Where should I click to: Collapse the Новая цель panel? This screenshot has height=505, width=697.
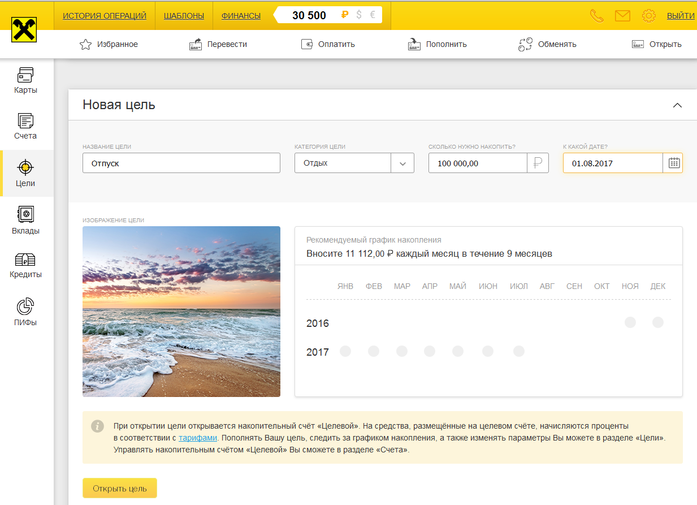pyautogui.click(x=677, y=105)
